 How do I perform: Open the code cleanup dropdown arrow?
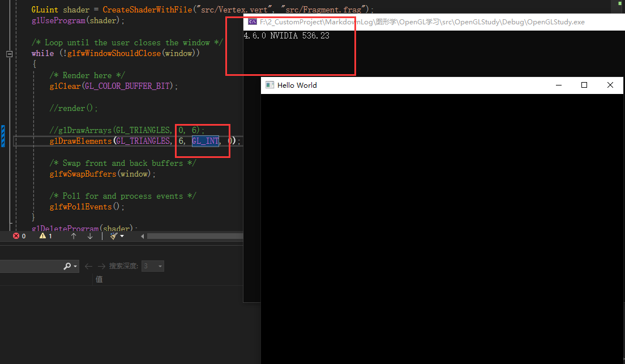122,236
